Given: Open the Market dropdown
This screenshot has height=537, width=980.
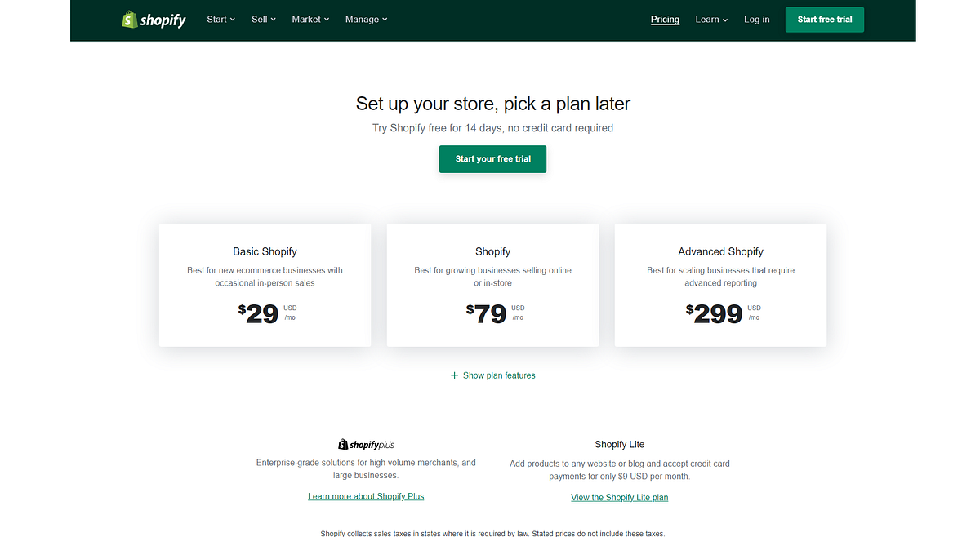Looking at the screenshot, I should click(x=310, y=19).
